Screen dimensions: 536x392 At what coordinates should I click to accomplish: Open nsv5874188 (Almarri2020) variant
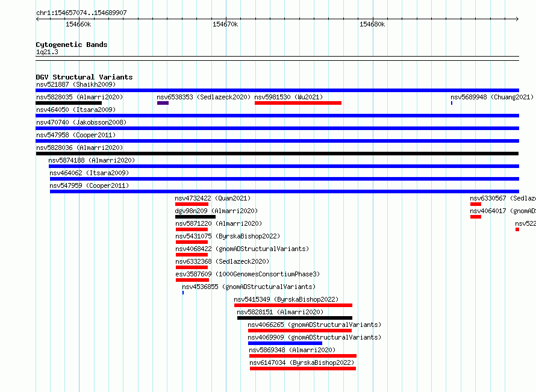click(x=92, y=160)
